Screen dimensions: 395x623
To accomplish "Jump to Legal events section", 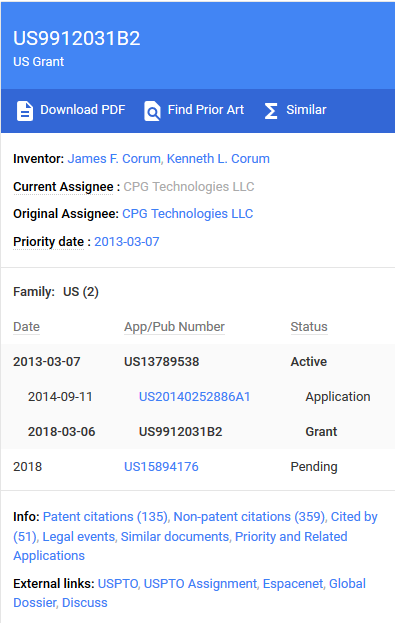I will [78, 536].
